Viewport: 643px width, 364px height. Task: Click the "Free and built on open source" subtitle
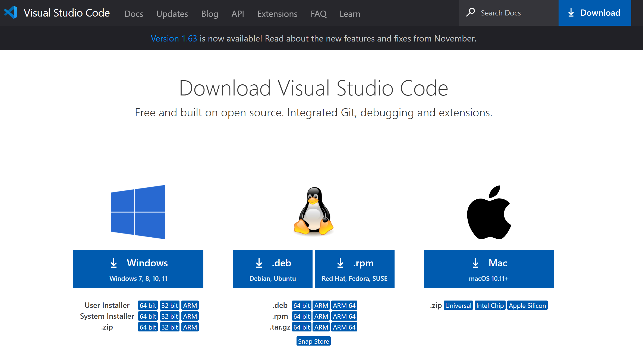click(314, 113)
